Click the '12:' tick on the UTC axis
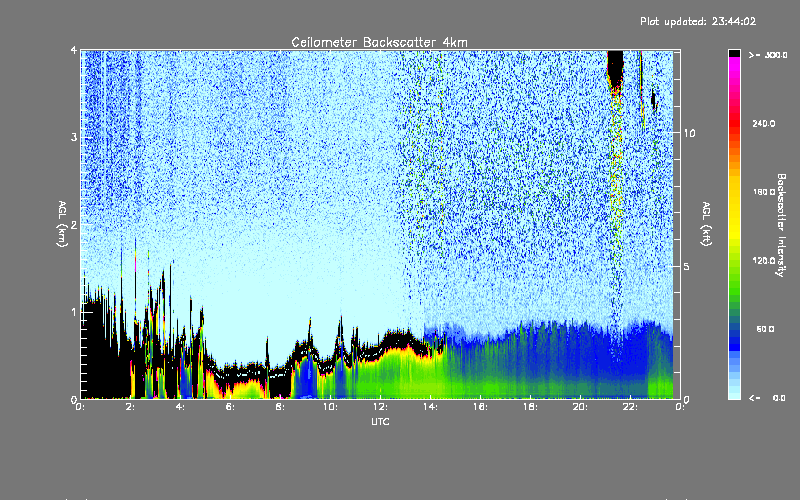This screenshot has height=500, width=800. [380, 407]
